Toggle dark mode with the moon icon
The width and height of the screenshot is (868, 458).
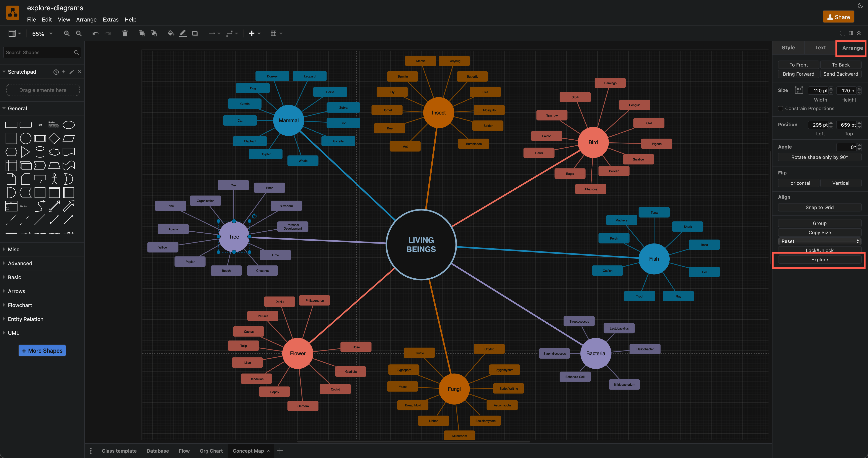tap(860, 6)
